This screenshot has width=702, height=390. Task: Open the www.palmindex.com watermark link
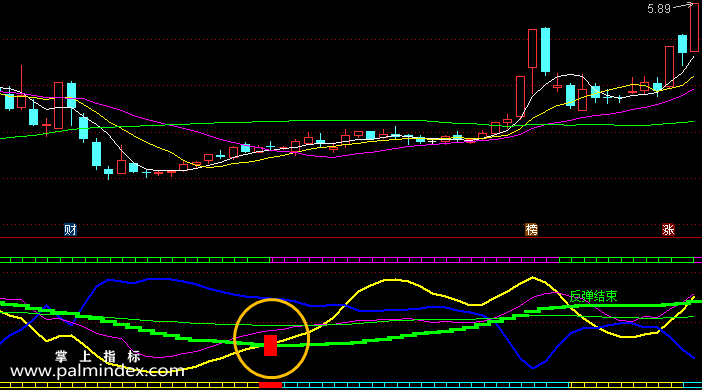(x=97, y=371)
